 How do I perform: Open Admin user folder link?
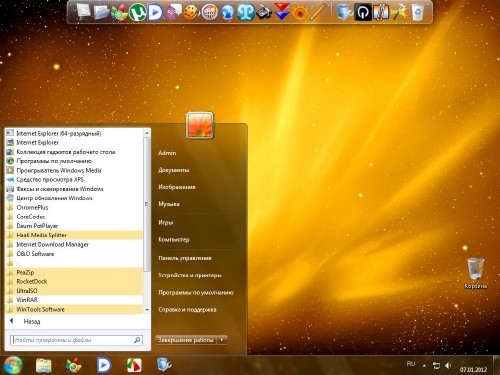pyautogui.click(x=167, y=153)
